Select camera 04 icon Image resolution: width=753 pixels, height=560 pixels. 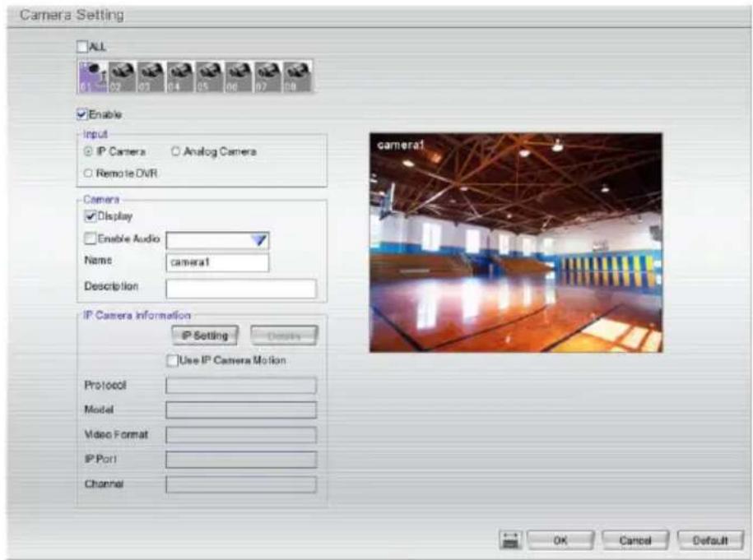pos(180,76)
